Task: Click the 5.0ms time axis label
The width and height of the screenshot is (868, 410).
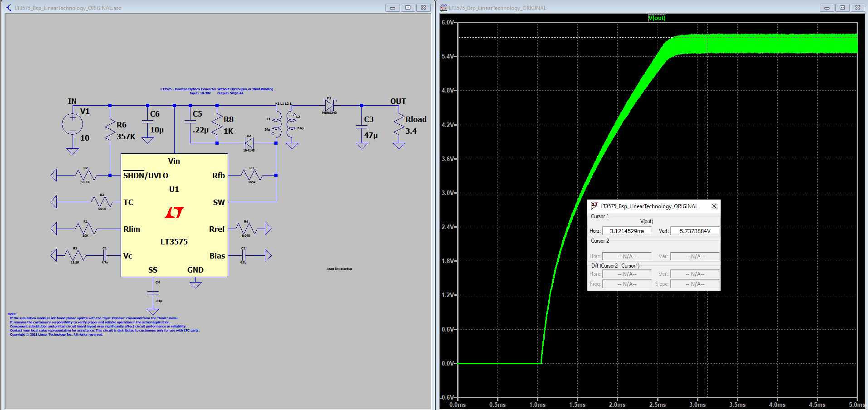Action: coord(857,405)
